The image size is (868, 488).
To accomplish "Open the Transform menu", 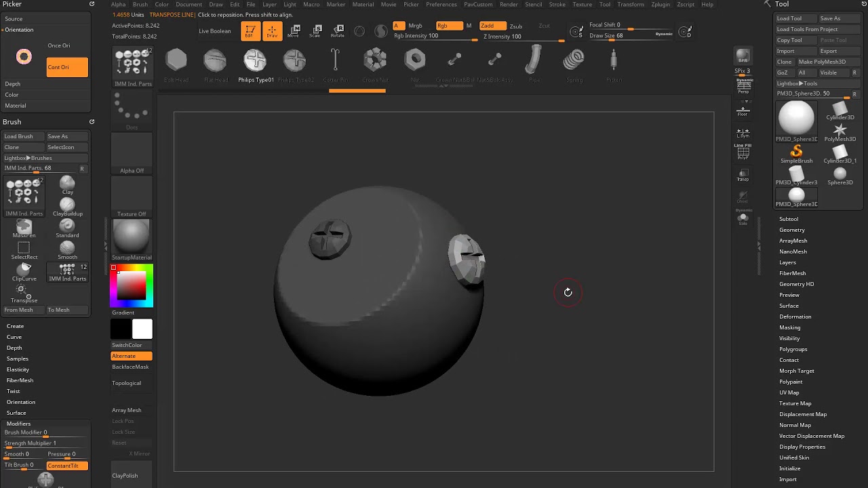I will point(631,4).
